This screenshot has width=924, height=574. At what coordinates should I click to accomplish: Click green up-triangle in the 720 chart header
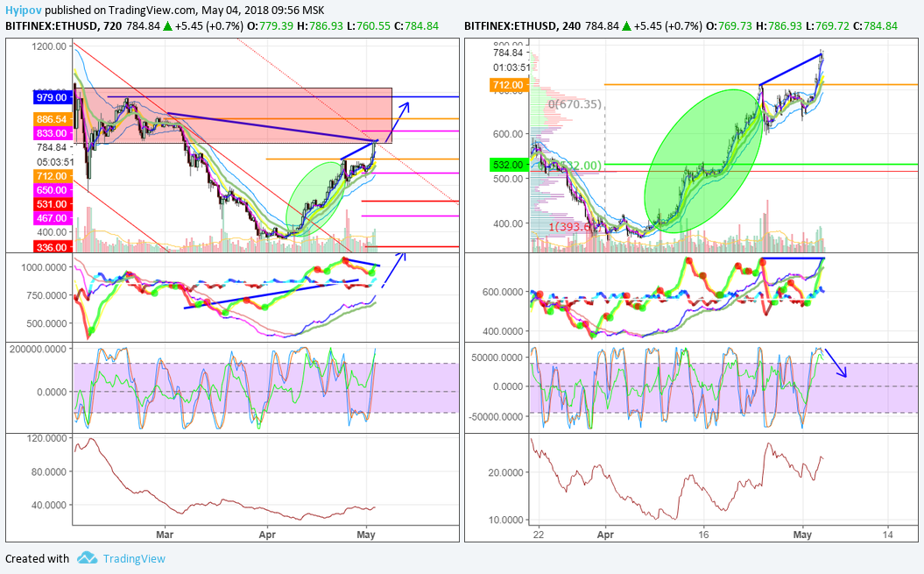168,26
